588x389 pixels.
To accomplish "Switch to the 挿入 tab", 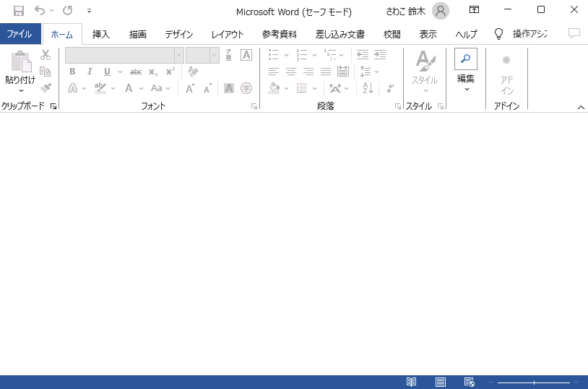I will coord(101,34).
